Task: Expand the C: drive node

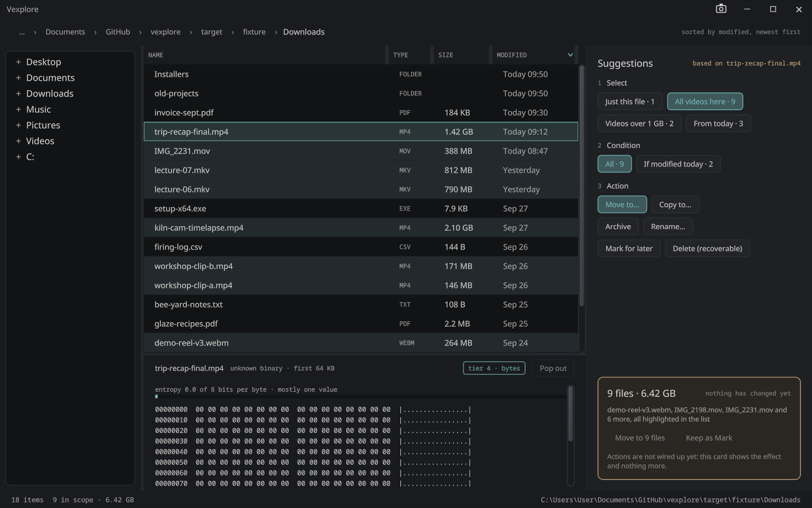Action: (19, 157)
